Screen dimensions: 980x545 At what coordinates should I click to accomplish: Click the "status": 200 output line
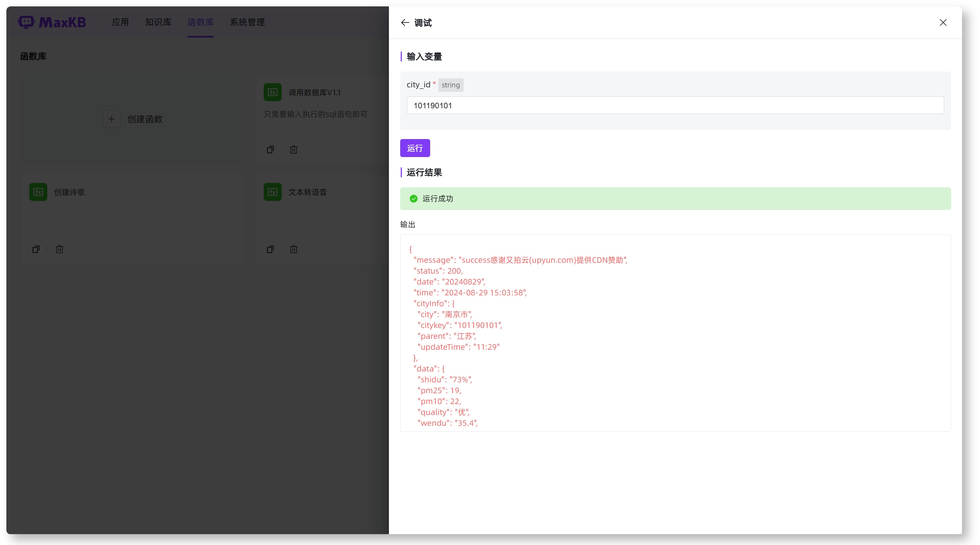(x=438, y=271)
